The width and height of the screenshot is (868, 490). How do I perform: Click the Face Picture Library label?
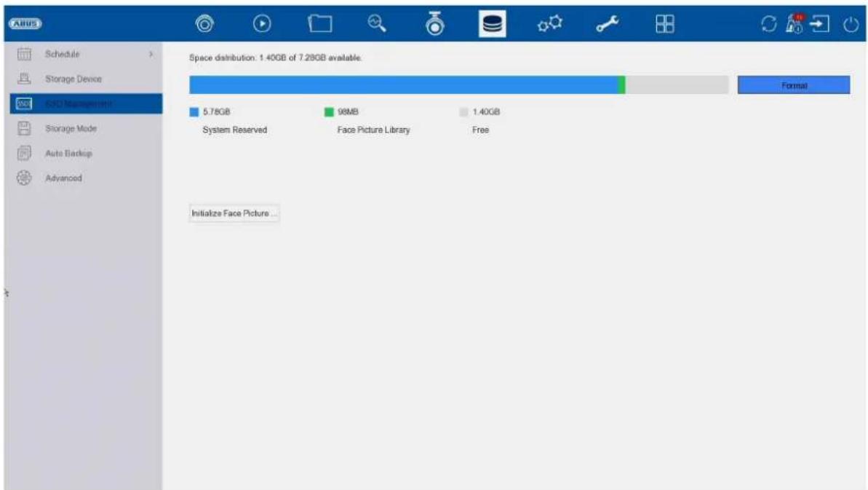point(374,130)
